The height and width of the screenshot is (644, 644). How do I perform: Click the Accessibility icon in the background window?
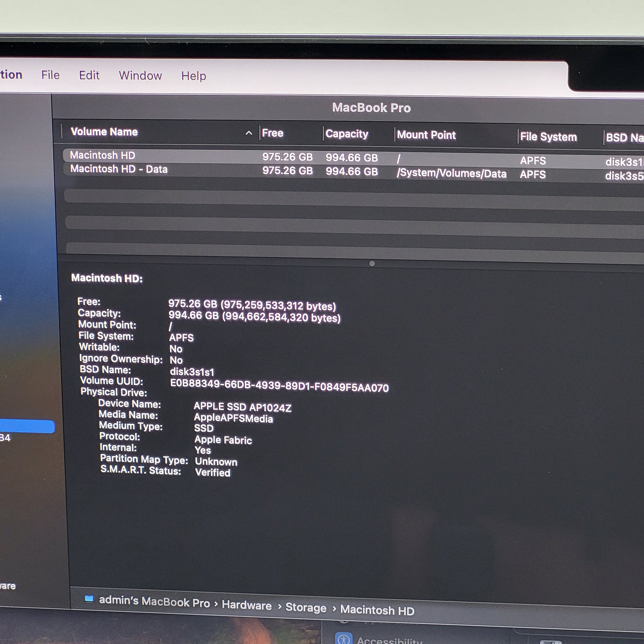(x=343, y=639)
